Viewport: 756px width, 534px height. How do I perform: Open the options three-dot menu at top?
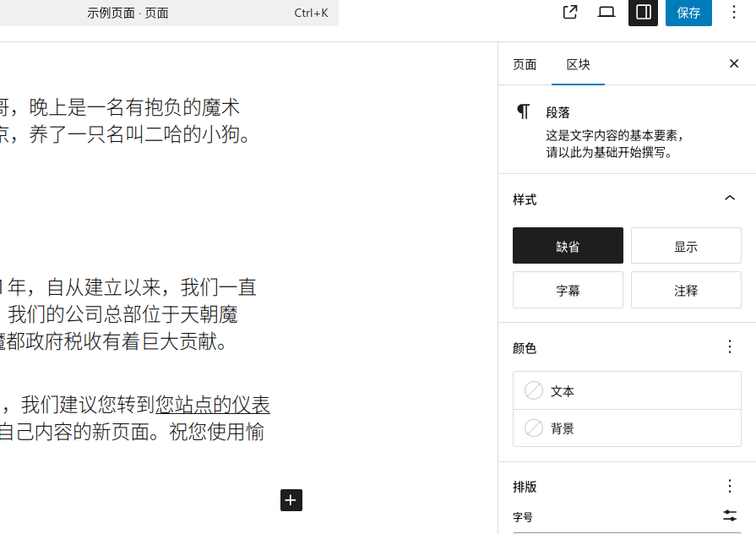click(733, 13)
